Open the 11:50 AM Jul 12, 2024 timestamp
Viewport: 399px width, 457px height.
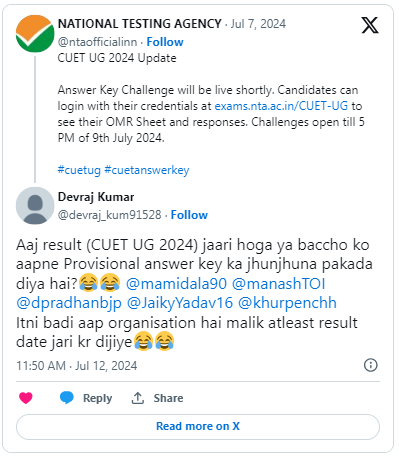tap(77, 366)
